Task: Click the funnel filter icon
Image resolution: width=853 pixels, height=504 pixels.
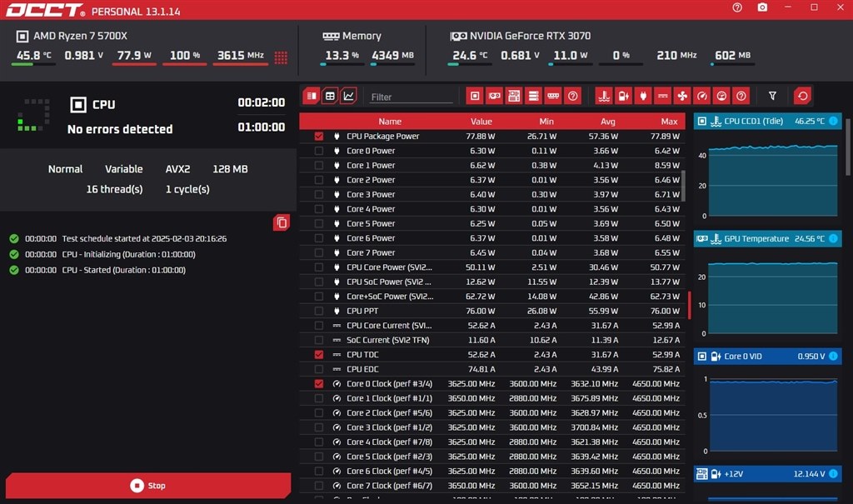Action: pyautogui.click(x=772, y=97)
